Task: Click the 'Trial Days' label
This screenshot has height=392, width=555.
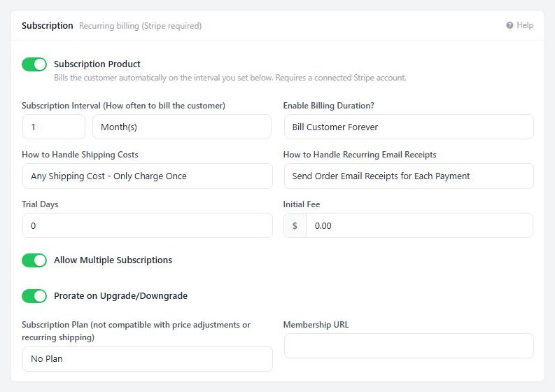Action: pos(40,204)
